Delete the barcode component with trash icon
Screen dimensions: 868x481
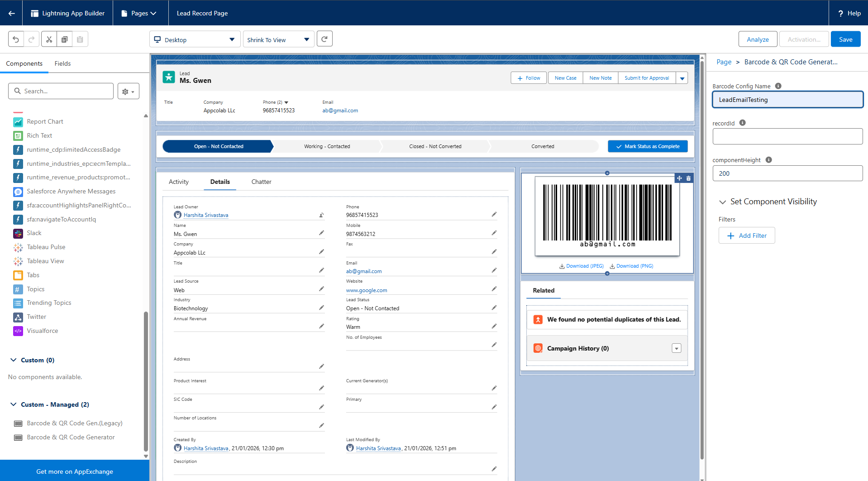click(688, 178)
